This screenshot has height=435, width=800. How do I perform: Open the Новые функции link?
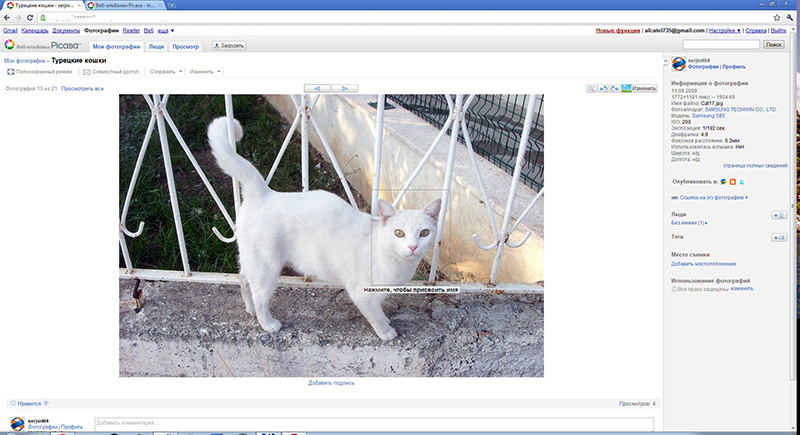tap(617, 31)
